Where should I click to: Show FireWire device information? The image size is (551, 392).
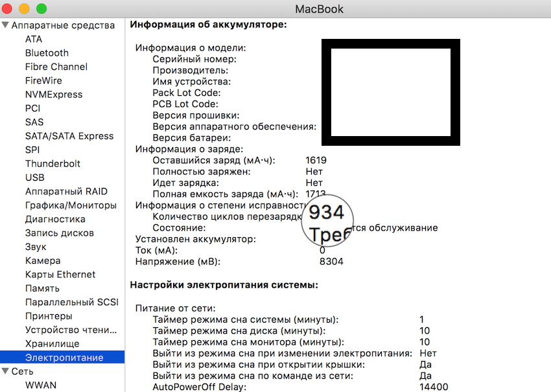pos(43,80)
